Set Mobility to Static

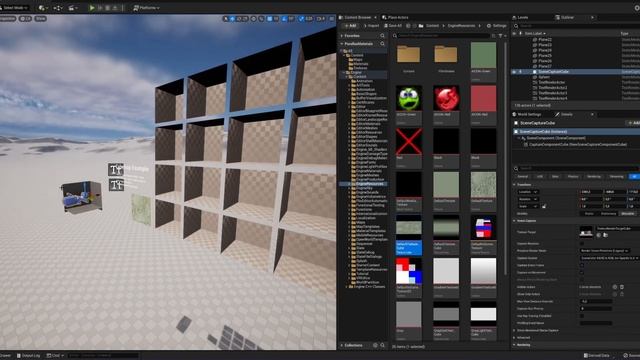click(589, 214)
